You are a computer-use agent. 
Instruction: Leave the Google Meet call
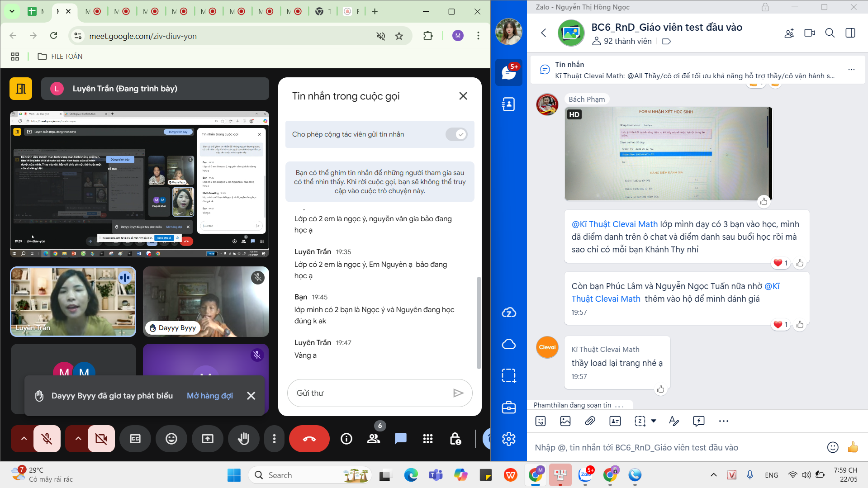309,439
